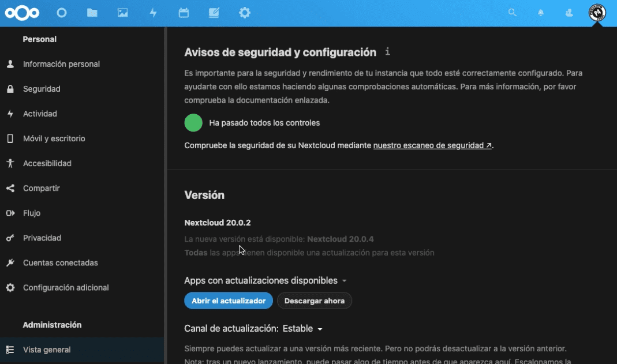Click the Abrir el actualizador button

pos(229,300)
